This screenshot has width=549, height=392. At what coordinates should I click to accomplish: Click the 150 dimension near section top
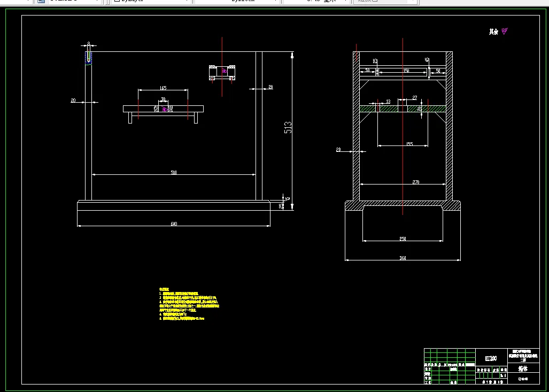406,71
